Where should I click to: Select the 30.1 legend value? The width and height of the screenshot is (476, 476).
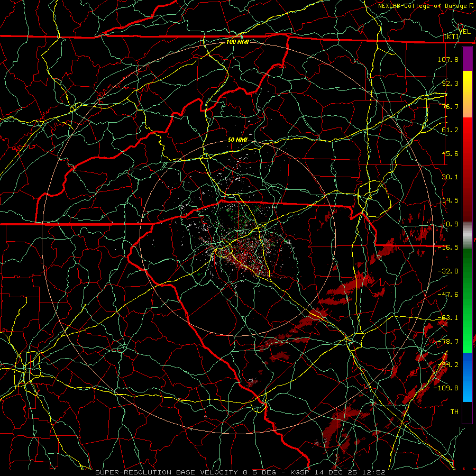tap(450, 177)
